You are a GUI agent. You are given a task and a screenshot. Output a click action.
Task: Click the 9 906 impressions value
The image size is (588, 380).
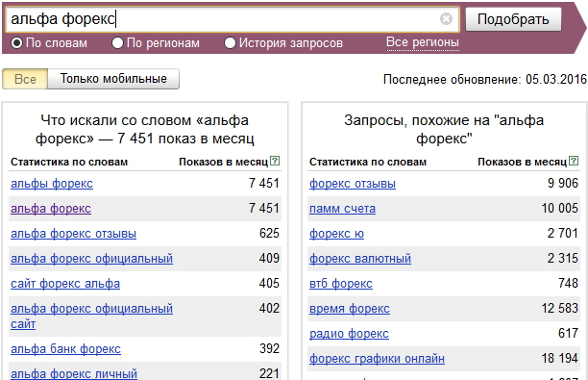[x=563, y=183]
